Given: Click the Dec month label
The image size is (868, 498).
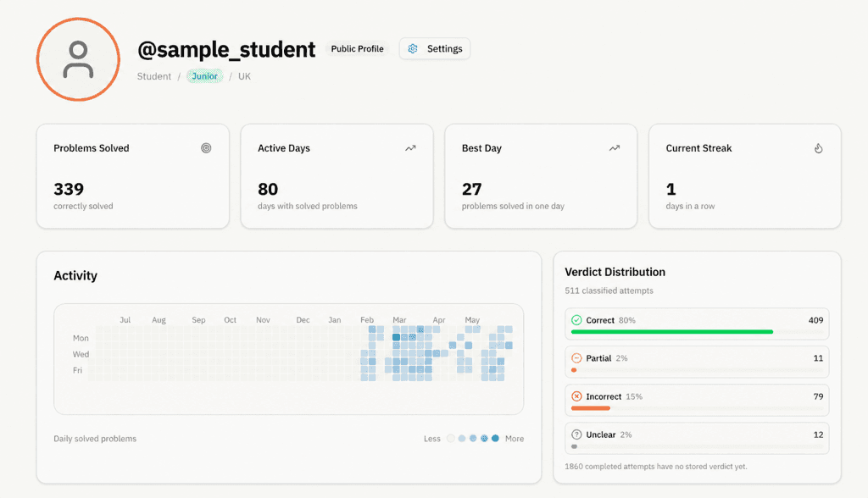Looking at the screenshot, I should (303, 320).
